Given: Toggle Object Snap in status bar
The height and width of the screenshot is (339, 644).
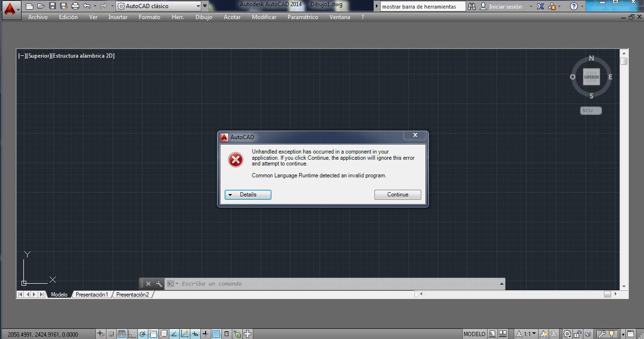Looking at the screenshot, I should pyautogui.click(x=153, y=334).
